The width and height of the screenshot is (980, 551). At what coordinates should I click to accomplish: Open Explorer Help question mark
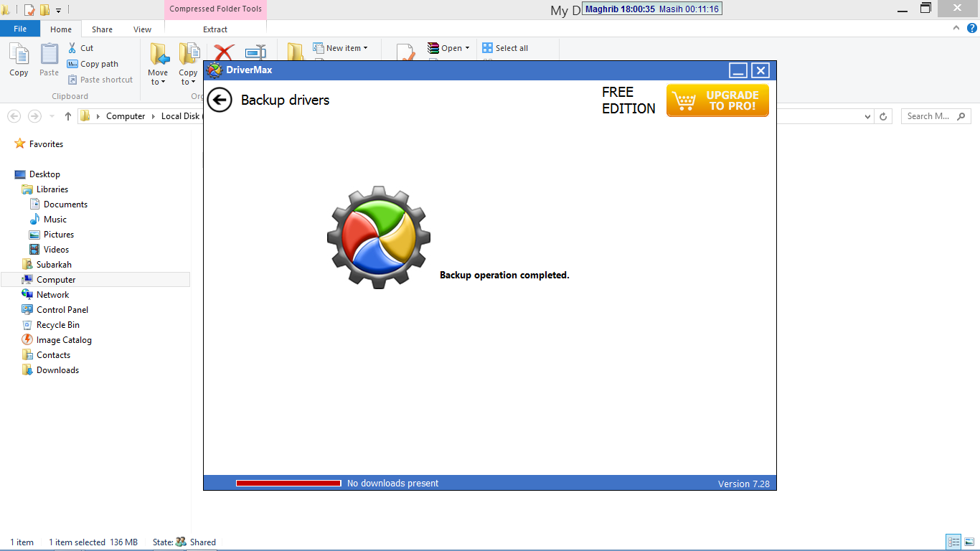972,29
